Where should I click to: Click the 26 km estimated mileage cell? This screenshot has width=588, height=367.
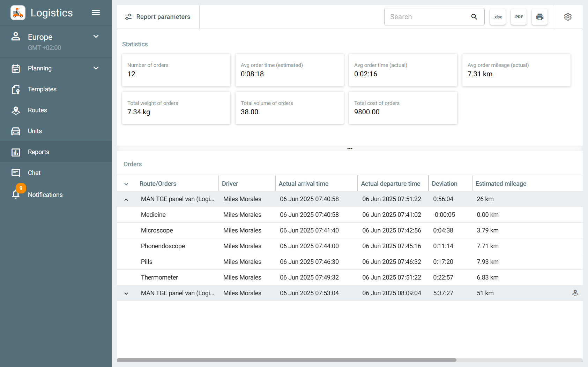[485, 199]
